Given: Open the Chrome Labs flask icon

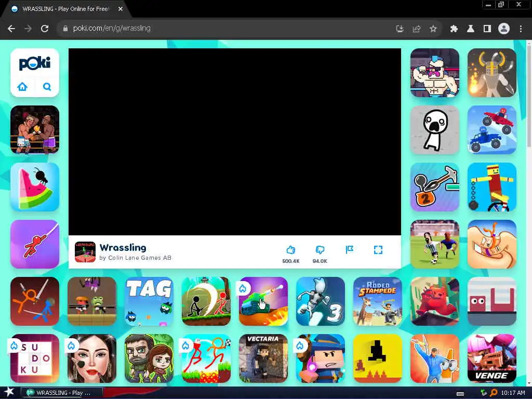Looking at the screenshot, I should click(471, 29).
